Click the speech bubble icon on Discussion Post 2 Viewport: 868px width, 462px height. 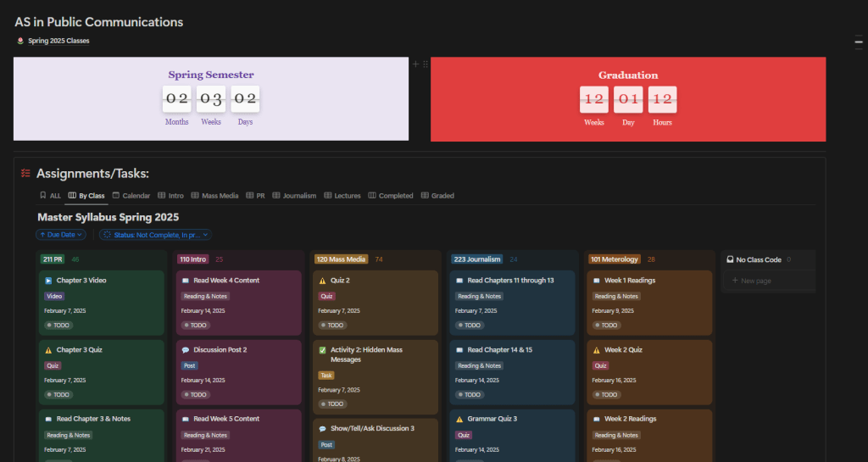[x=185, y=350]
